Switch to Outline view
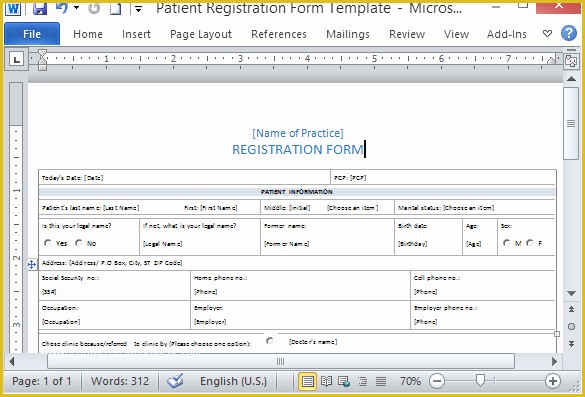 click(362, 381)
